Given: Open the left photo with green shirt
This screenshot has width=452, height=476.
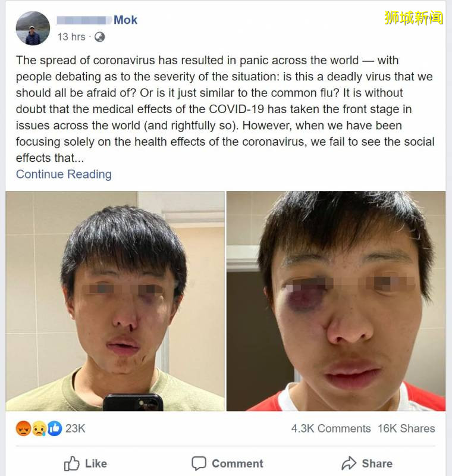Looking at the screenshot, I should pyautogui.click(x=115, y=301).
